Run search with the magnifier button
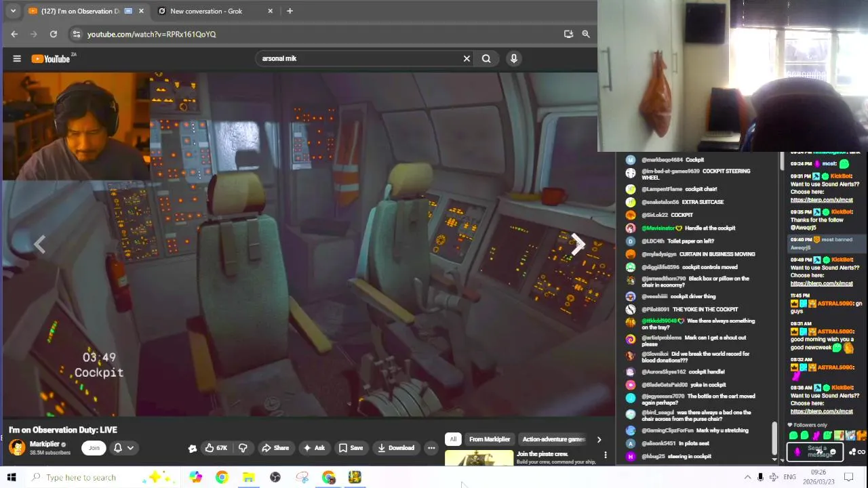Screen dimensions: 868x488 [486, 59]
